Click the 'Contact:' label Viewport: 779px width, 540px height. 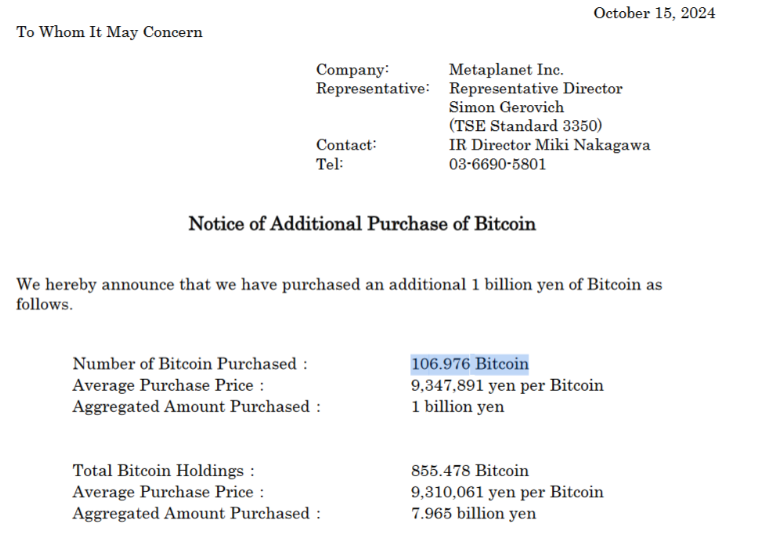click(346, 145)
